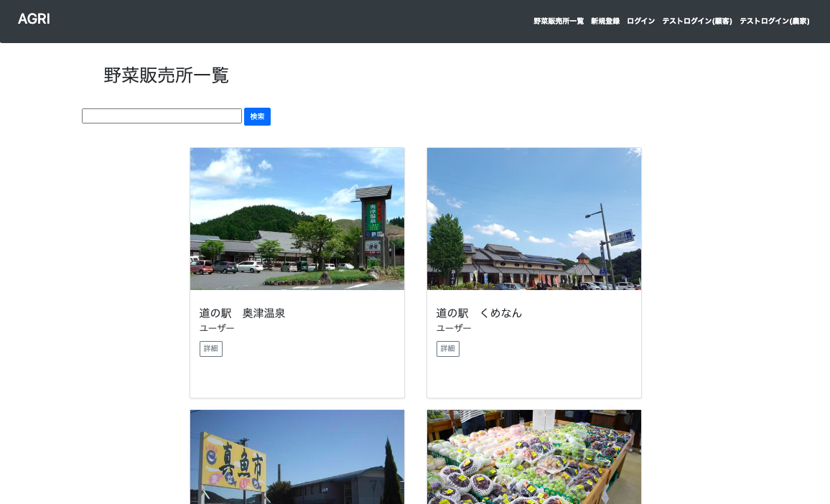
Task: Click the 野菜販売所一覧 page heading
Action: pyautogui.click(x=166, y=75)
